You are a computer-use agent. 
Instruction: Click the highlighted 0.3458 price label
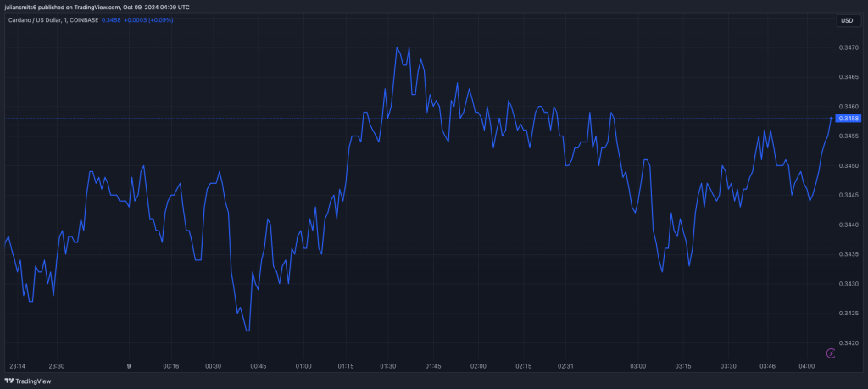(x=849, y=119)
